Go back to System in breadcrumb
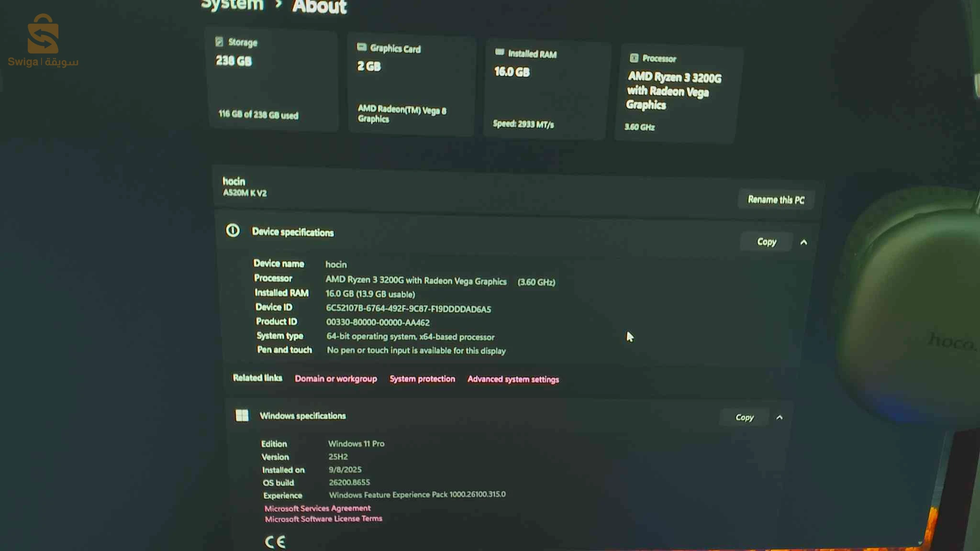The height and width of the screenshot is (551, 980). 232,5
